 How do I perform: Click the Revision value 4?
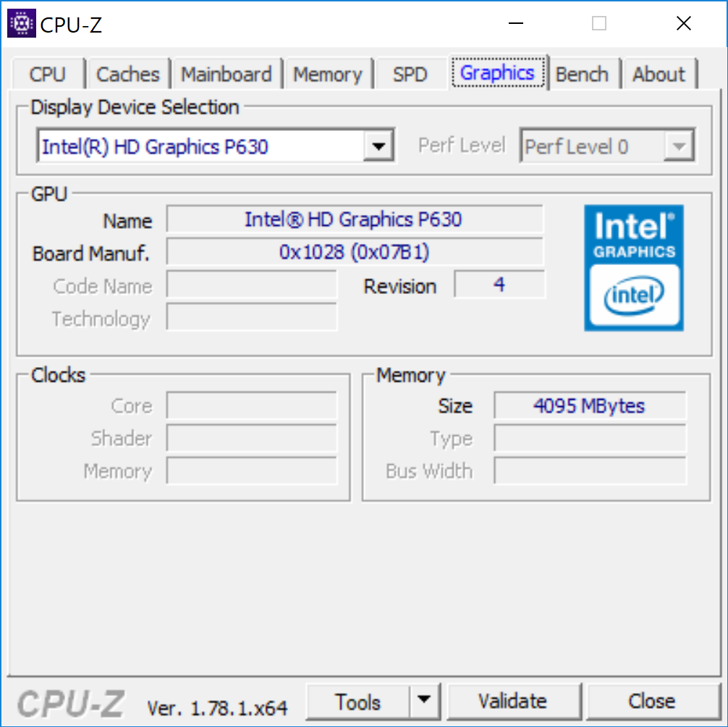[x=499, y=285]
